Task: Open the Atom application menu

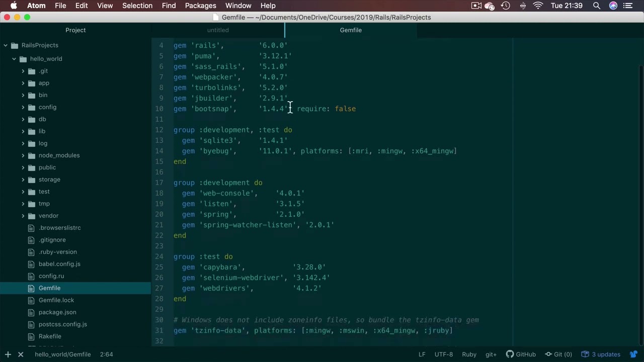Action: (x=36, y=6)
